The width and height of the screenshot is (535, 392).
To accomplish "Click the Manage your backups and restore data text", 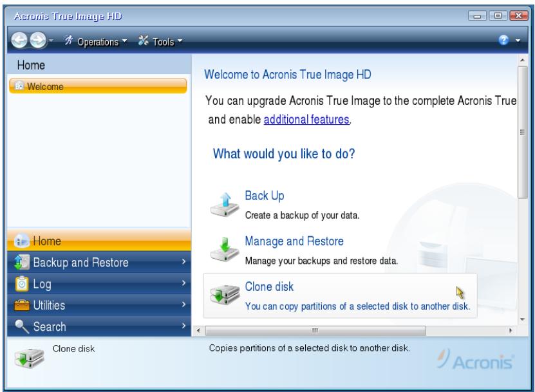I will 321,261.
